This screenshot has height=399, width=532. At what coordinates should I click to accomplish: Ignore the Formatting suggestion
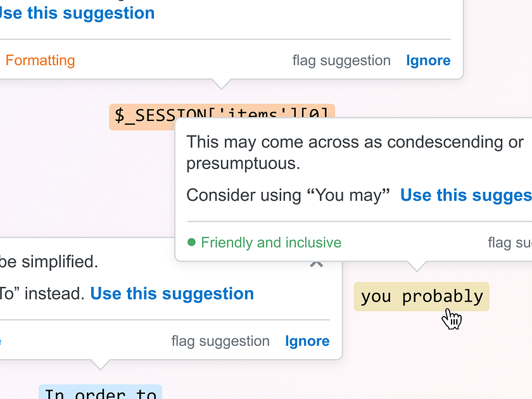(x=428, y=61)
